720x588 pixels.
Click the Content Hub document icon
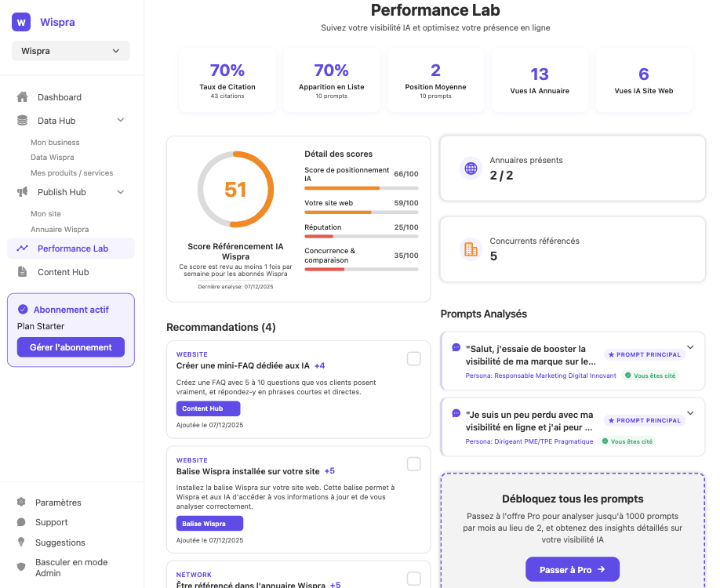(24, 271)
